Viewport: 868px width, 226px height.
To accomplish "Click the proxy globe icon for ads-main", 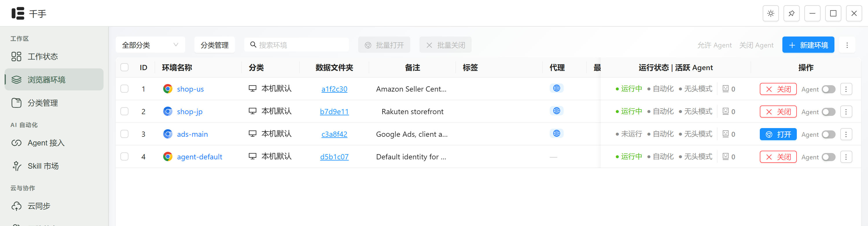I will pyautogui.click(x=556, y=133).
